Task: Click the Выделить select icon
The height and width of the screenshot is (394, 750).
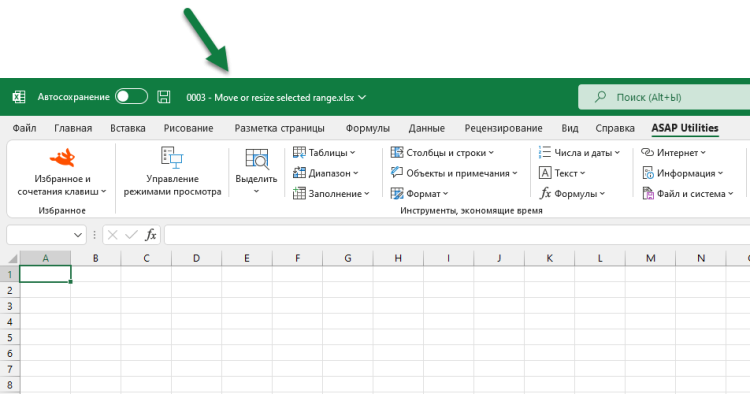Action: pos(257,159)
